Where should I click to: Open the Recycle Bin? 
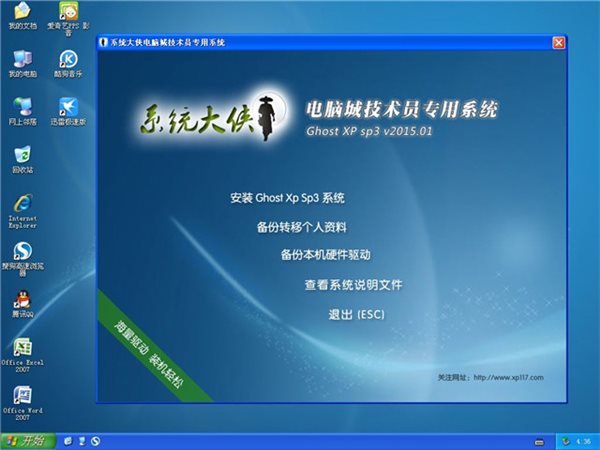tap(23, 159)
